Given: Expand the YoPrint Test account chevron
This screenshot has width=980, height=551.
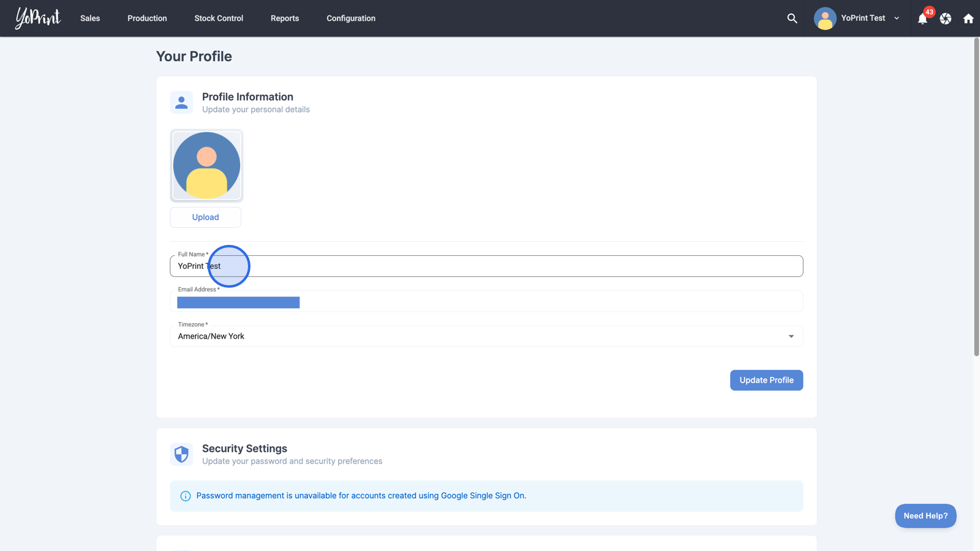Looking at the screenshot, I should point(897,18).
